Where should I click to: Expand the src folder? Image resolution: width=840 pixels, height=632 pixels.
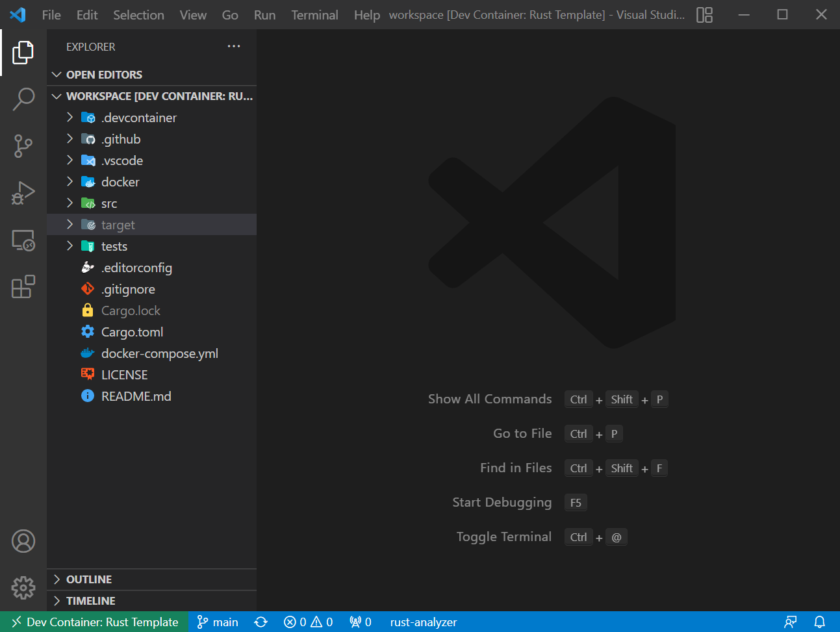tap(70, 203)
